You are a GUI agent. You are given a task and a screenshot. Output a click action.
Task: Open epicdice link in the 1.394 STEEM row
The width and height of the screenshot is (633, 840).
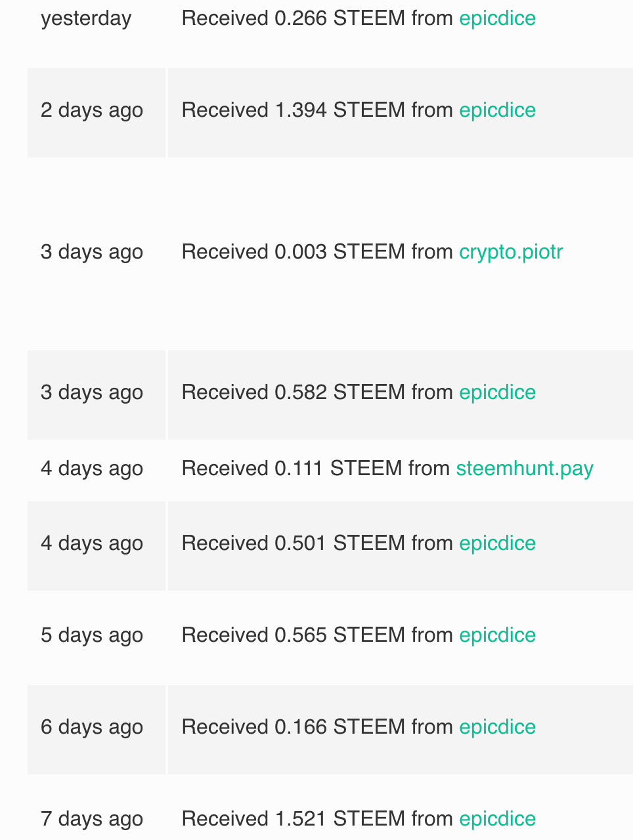(497, 110)
